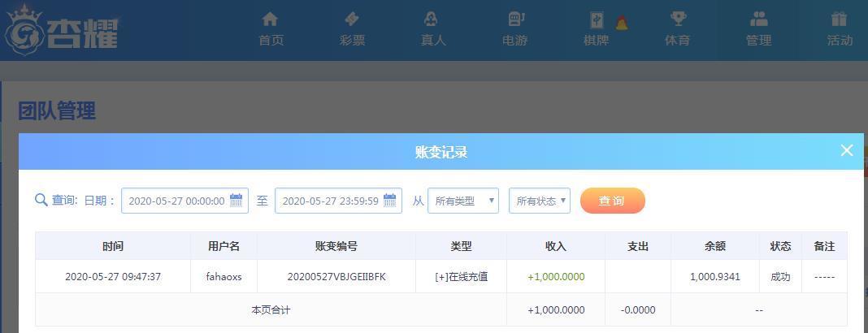The image size is (868, 333).
Task: Click the 支出 column header
Action: coord(638,246)
